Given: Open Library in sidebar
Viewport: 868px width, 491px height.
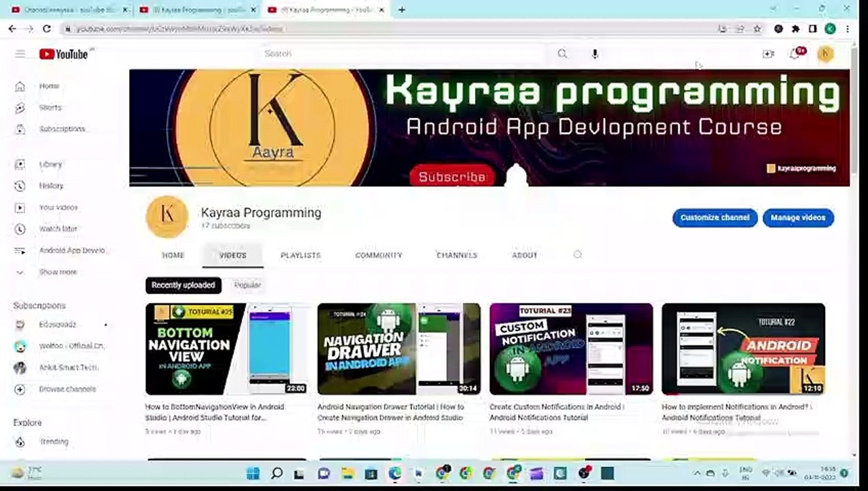Looking at the screenshot, I should point(50,164).
